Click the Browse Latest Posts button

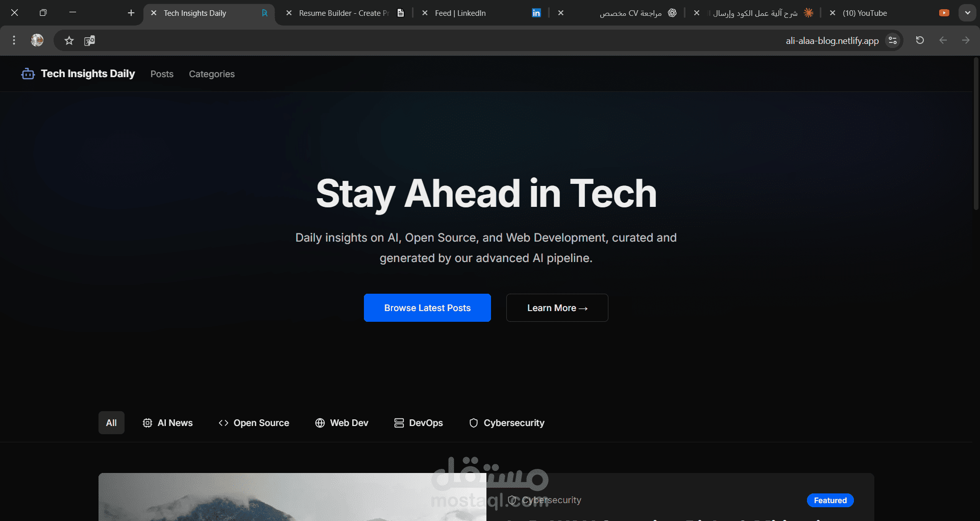427,307
